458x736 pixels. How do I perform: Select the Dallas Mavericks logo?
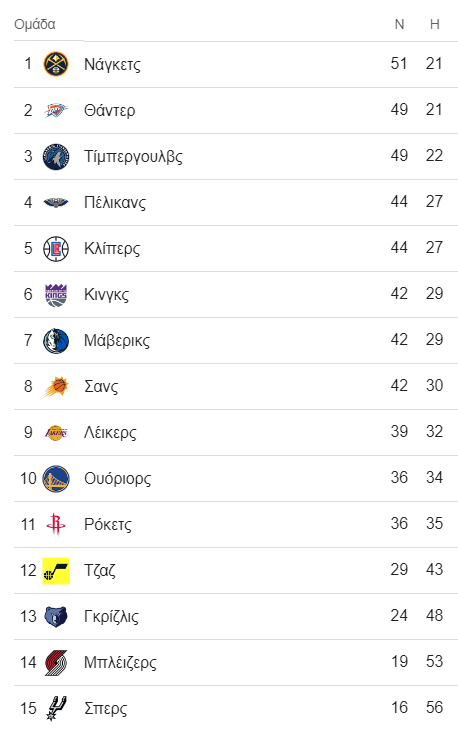coord(56,340)
